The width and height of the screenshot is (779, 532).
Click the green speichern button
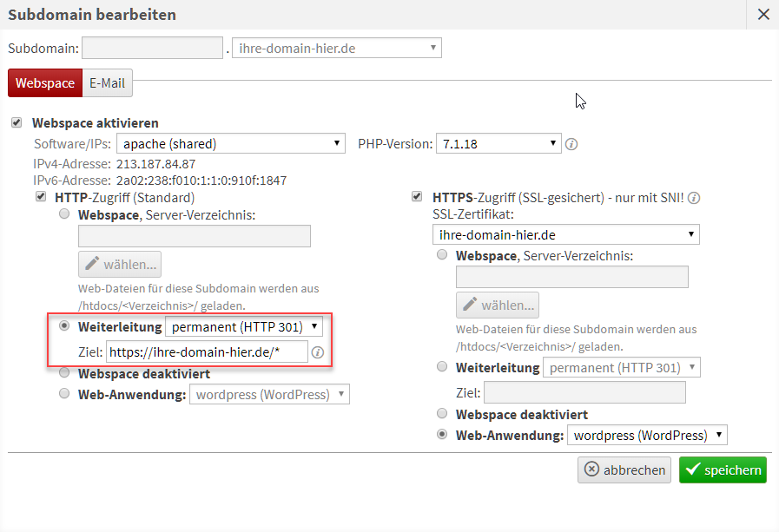[723, 470]
